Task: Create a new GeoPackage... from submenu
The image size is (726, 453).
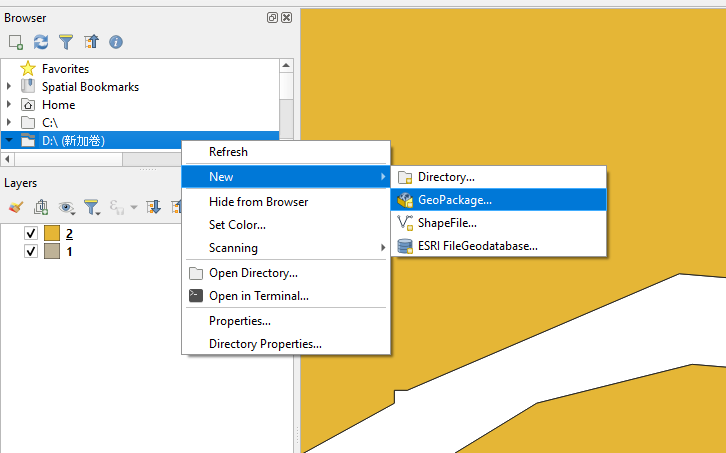Action: point(499,200)
